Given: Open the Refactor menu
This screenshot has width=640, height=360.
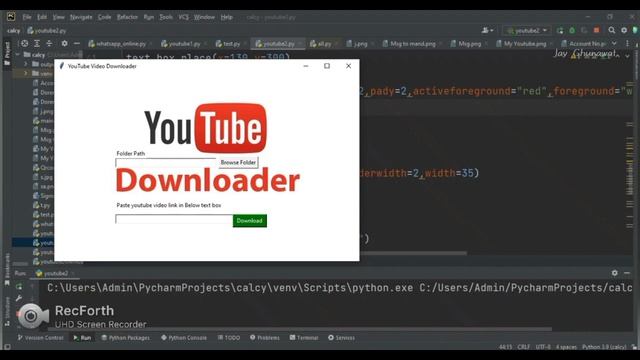Looking at the screenshot, I should [127, 17].
